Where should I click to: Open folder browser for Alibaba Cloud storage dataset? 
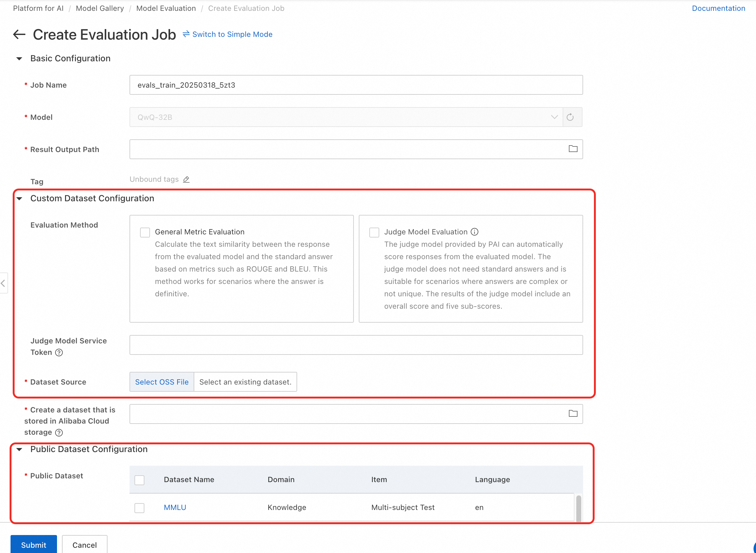573,413
